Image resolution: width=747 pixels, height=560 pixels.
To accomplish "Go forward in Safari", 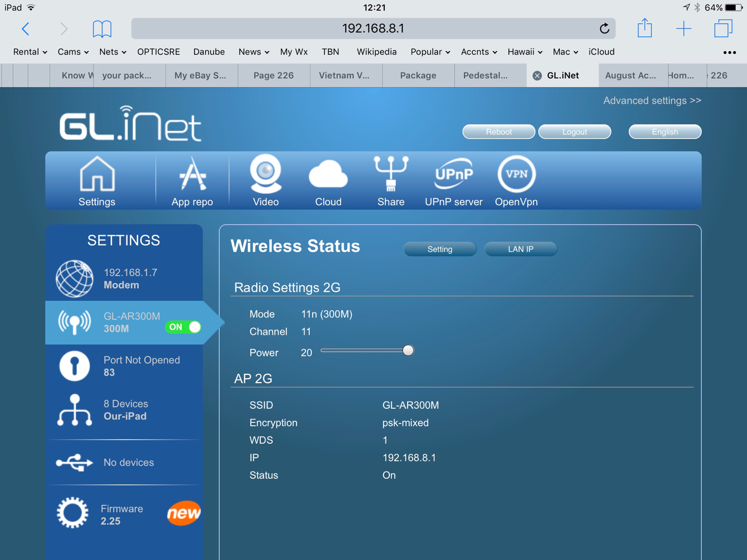I will coord(64,29).
